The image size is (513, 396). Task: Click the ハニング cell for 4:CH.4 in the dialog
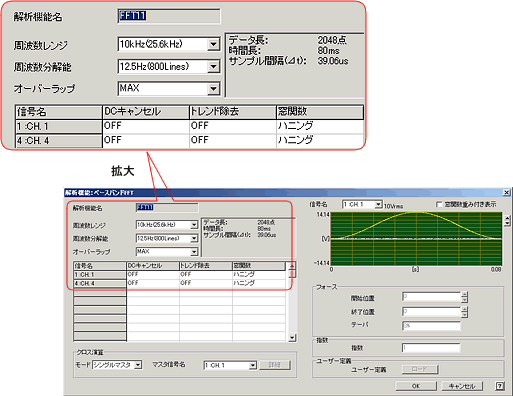259,283
